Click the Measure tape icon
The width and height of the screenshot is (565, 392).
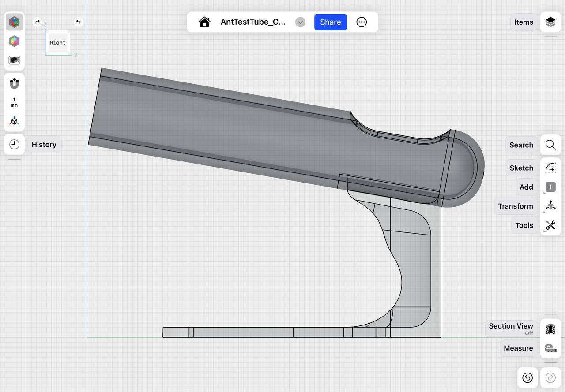(x=550, y=348)
